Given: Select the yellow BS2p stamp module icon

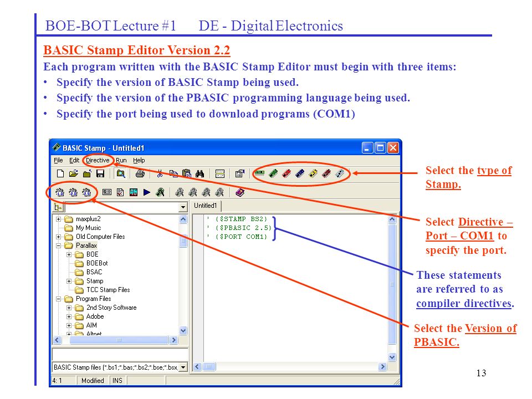Looking at the screenshot, I should coord(313,173).
